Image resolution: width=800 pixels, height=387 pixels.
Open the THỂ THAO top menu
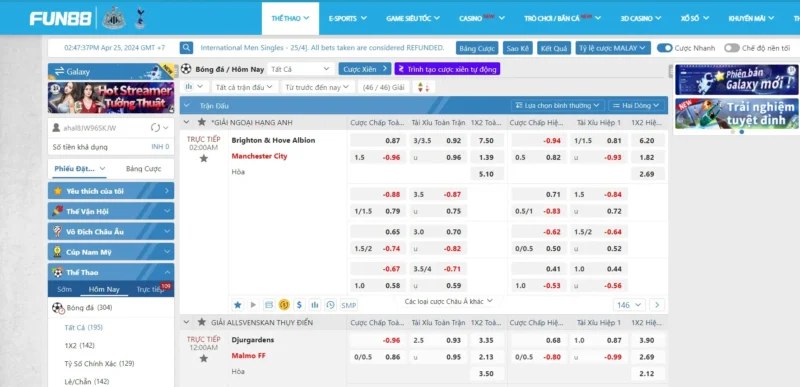(290, 18)
